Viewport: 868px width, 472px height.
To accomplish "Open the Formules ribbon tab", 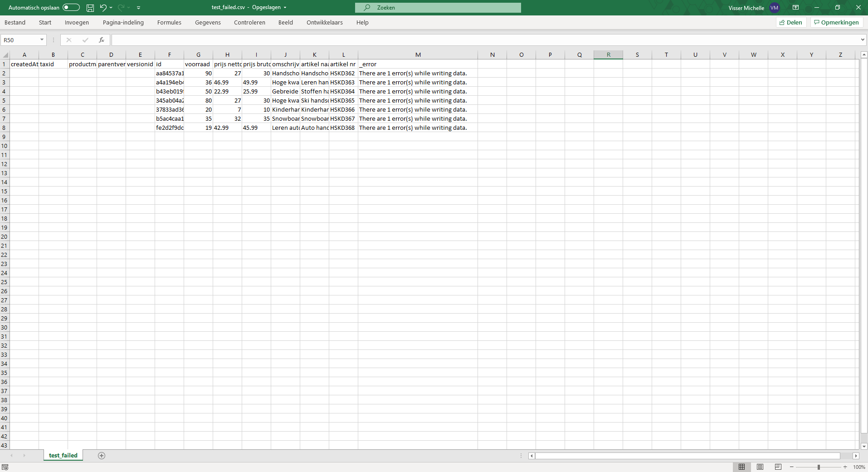I will (x=169, y=22).
